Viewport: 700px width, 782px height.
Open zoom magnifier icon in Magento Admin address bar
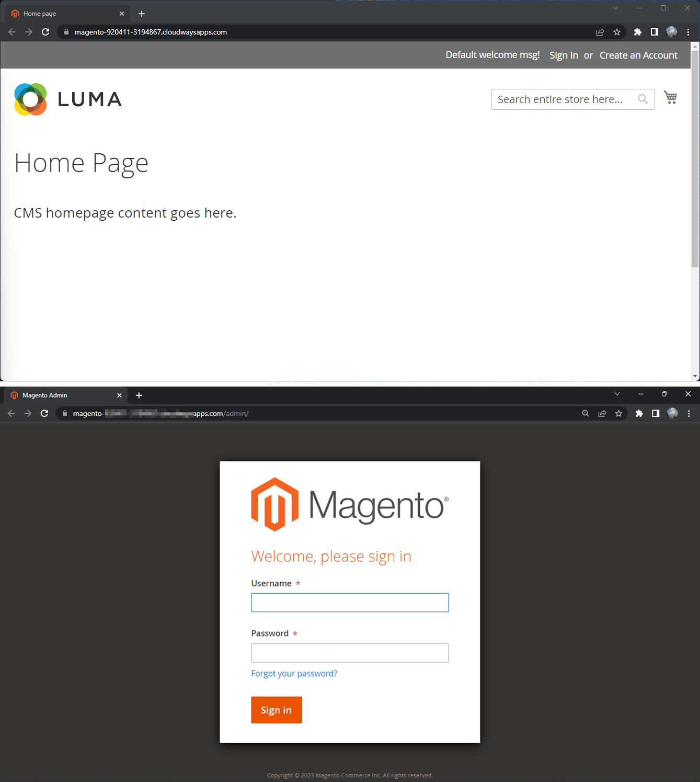point(586,413)
